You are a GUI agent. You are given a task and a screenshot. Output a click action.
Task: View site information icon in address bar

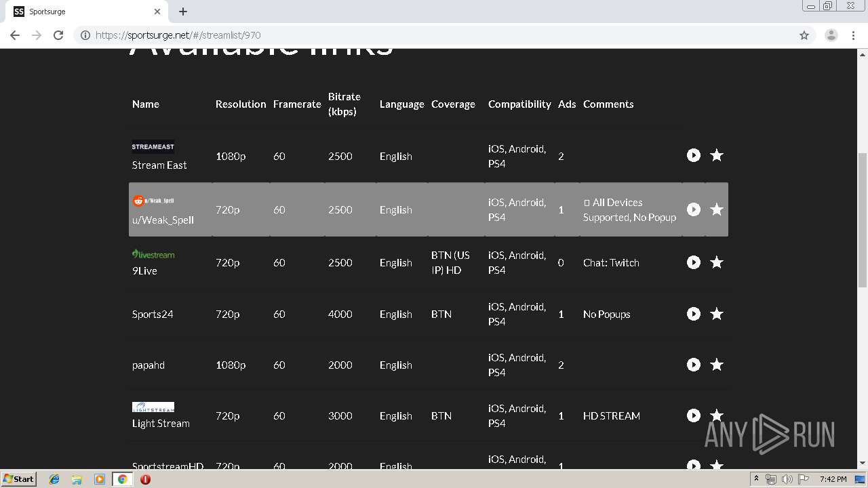click(x=85, y=35)
